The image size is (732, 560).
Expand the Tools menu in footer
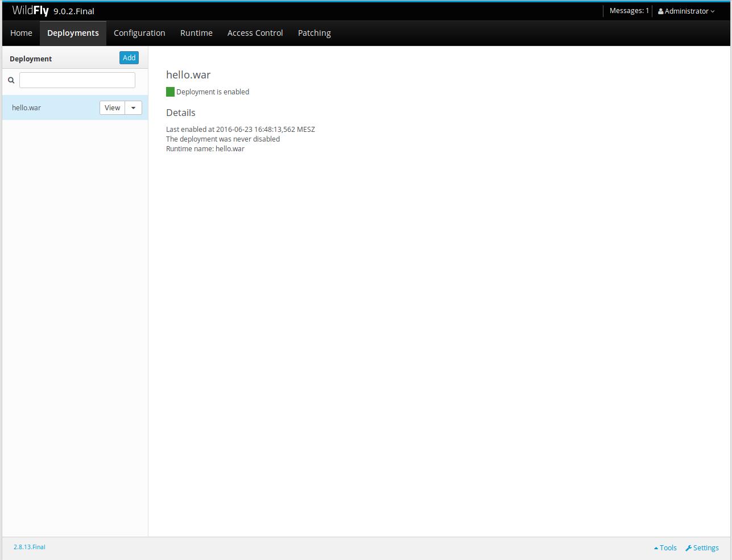click(665, 548)
